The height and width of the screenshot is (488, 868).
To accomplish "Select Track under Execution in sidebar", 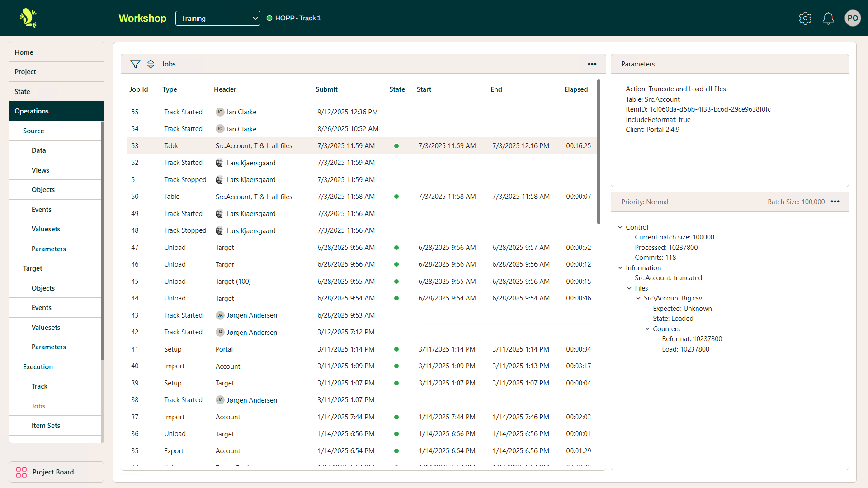I will (39, 386).
